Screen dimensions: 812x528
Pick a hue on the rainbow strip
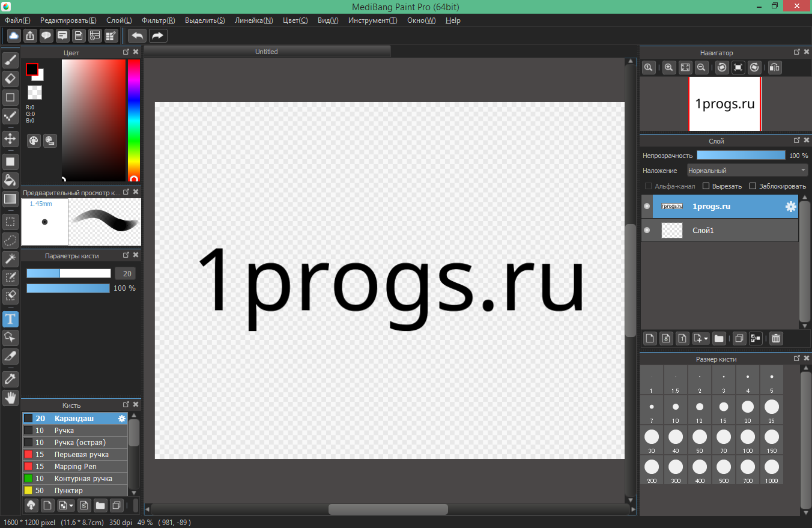134,120
